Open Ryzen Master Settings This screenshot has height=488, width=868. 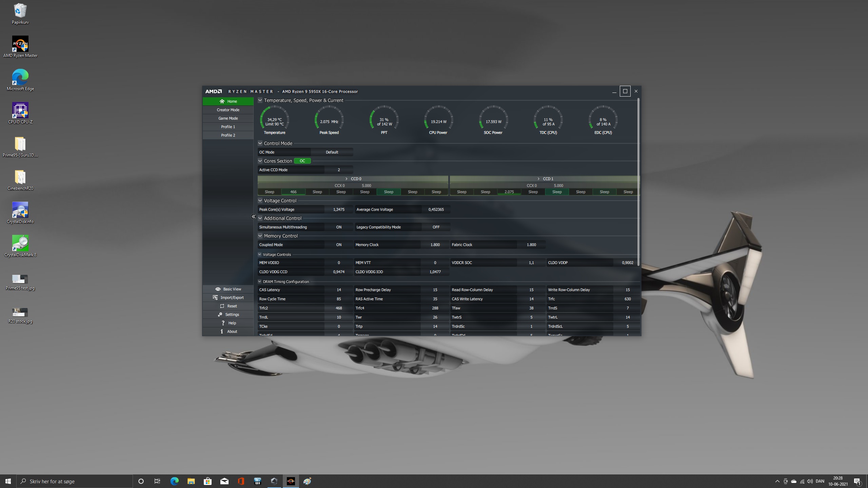point(228,314)
